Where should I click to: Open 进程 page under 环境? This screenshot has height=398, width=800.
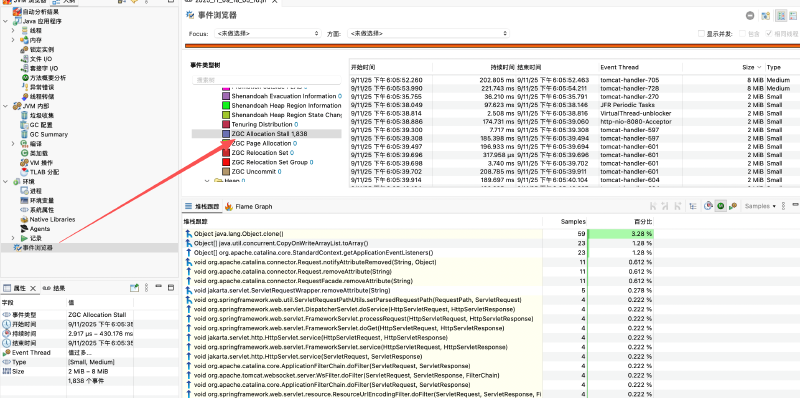(35, 191)
